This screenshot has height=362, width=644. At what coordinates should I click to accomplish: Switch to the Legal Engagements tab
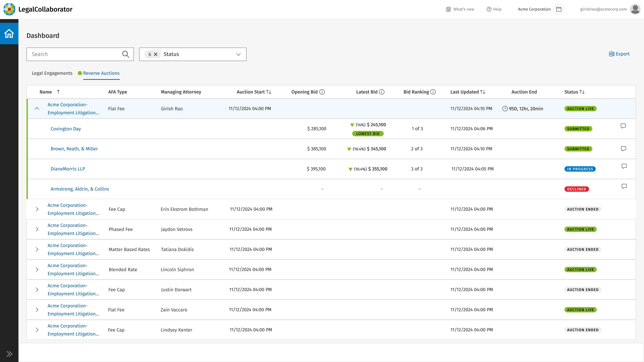coord(52,73)
